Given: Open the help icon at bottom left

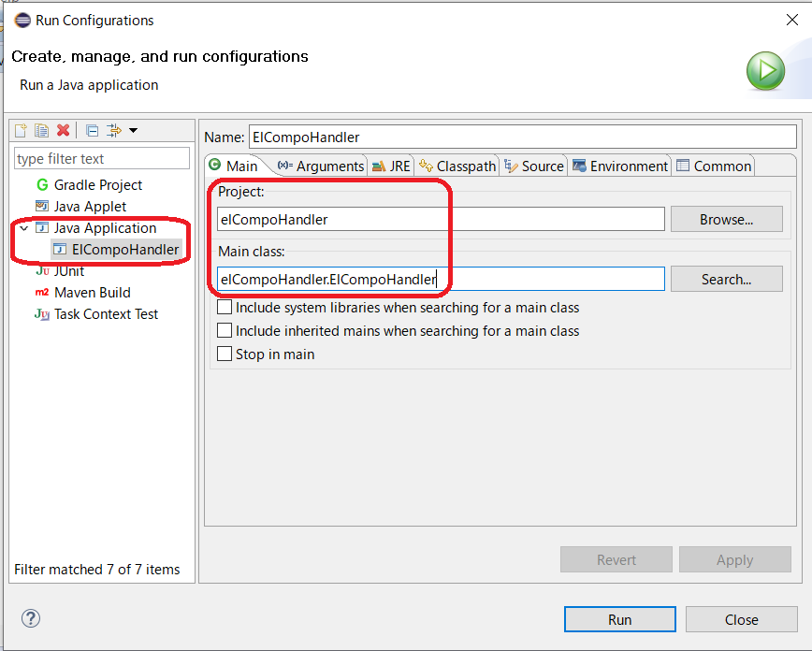Looking at the screenshot, I should tap(31, 618).
